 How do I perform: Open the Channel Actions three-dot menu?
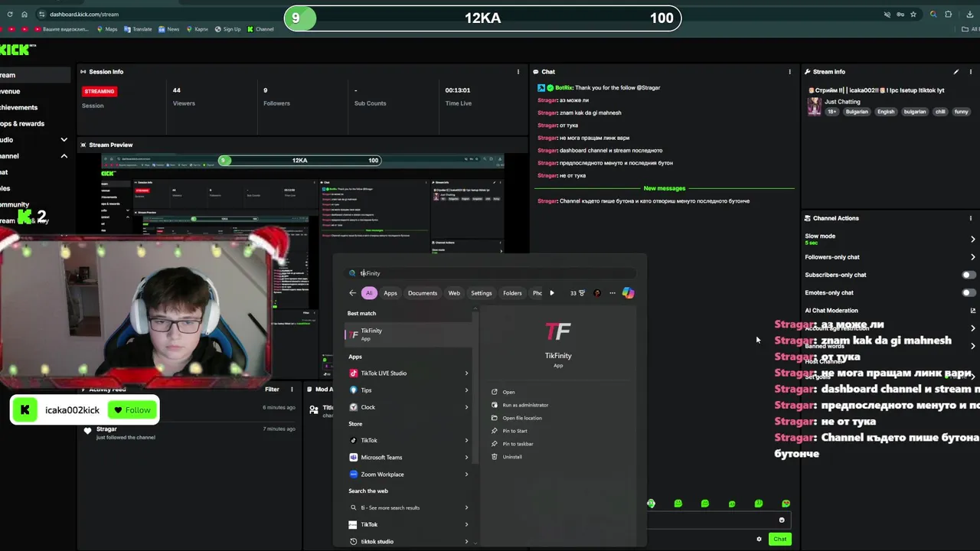(970, 218)
